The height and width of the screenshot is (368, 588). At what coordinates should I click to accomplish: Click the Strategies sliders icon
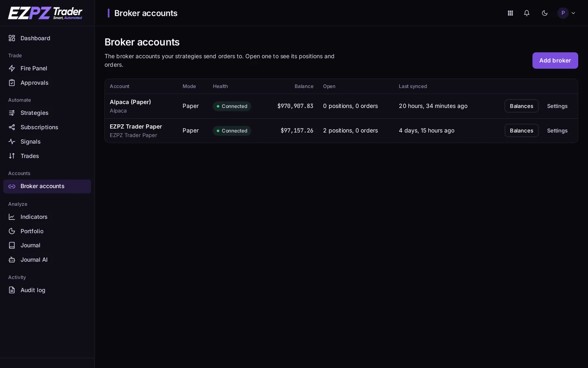[x=12, y=113]
